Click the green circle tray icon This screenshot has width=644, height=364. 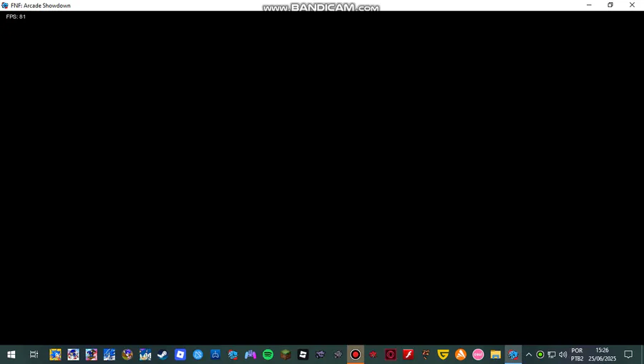(540, 355)
